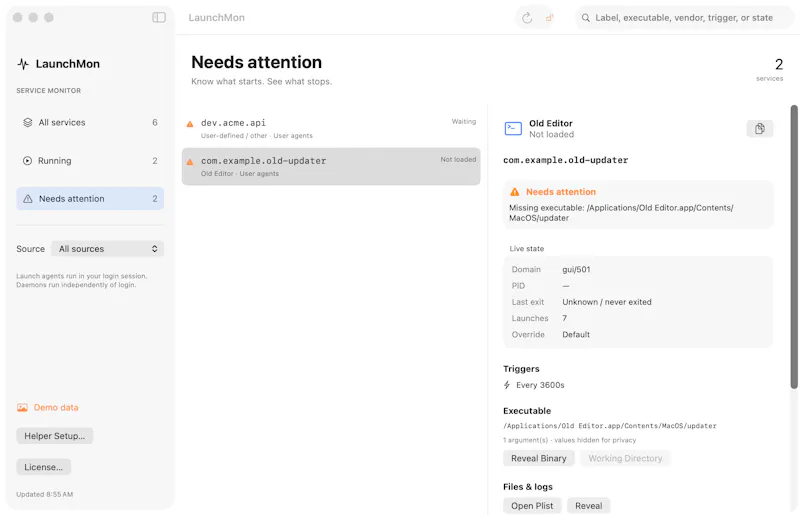This screenshot has width=800, height=515.
Task: Click Unknown / never exited value
Action: [x=607, y=302]
